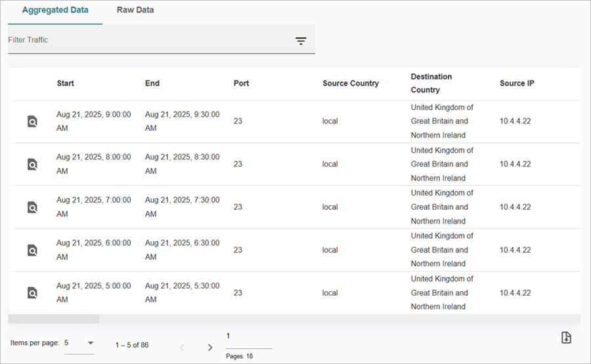Open details icon for 7:00:00 AM row
This screenshot has width=591, height=364.
[x=32, y=207]
